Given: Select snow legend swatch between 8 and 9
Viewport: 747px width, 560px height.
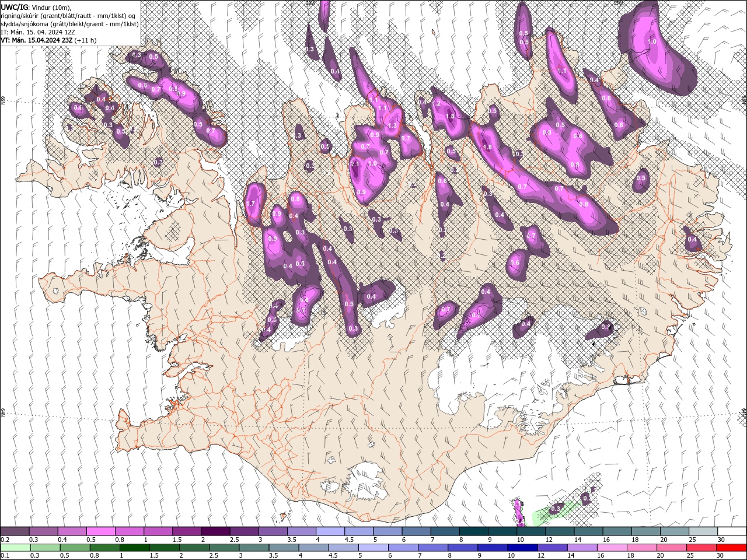Looking at the screenshot, I should [474, 531].
